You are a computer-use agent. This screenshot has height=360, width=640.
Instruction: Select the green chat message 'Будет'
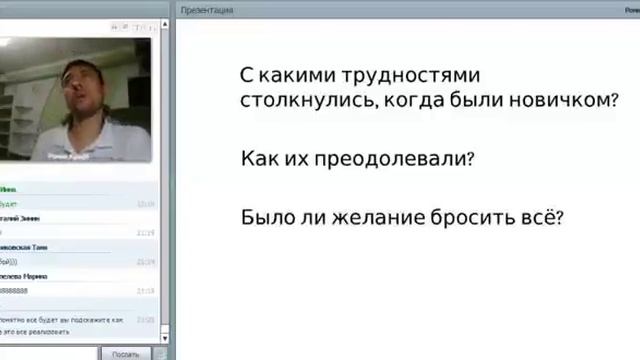[8, 204]
